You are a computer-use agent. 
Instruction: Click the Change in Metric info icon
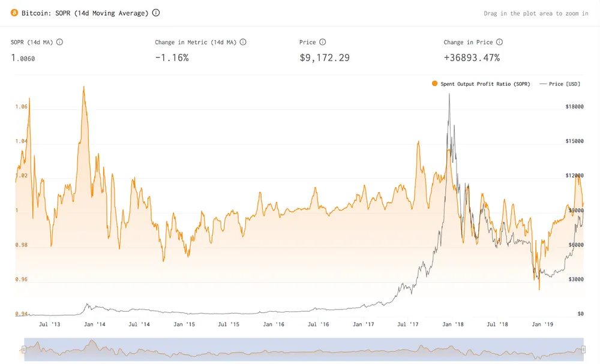(x=242, y=42)
